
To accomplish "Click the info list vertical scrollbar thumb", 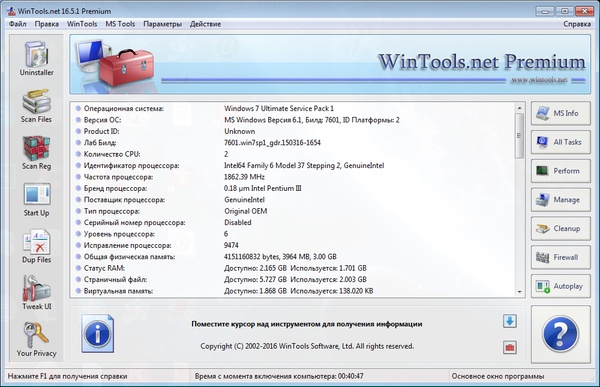I will click(x=519, y=136).
